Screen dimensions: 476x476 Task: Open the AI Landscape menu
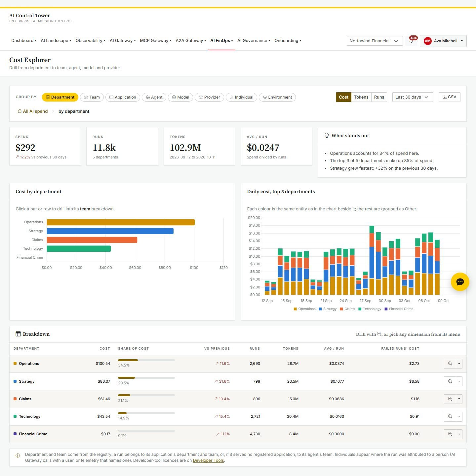[x=56, y=41]
